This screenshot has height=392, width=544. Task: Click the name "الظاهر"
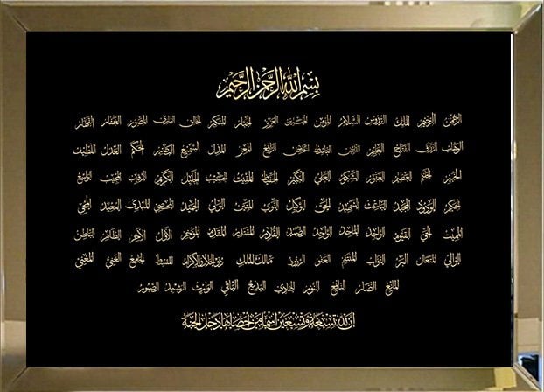tap(111, 235)
